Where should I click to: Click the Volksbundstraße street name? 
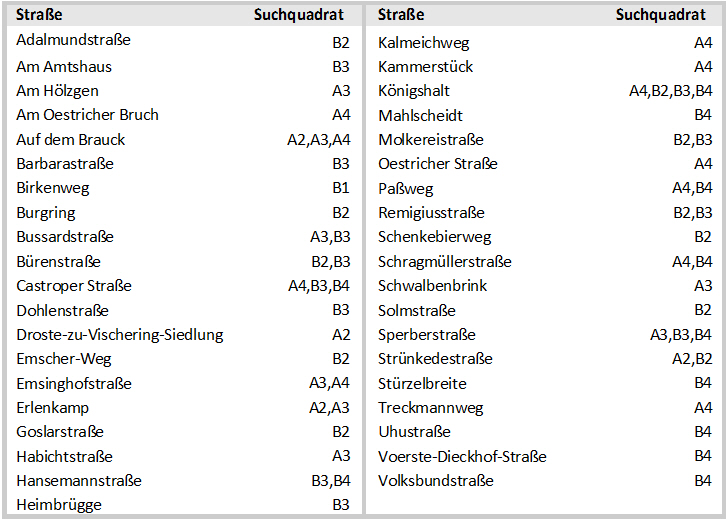tap(435, 481)
